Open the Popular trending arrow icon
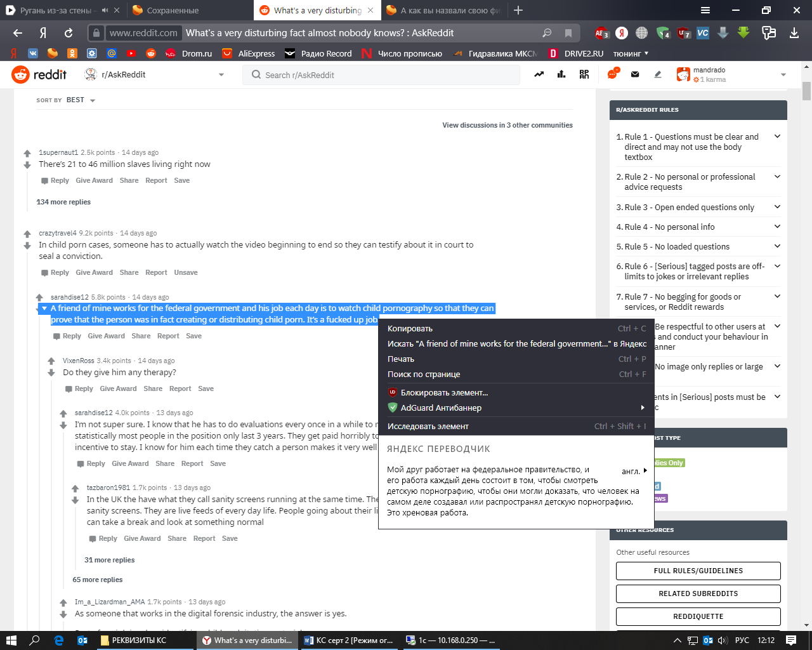812x650 pixels. (x=539, y=74)
